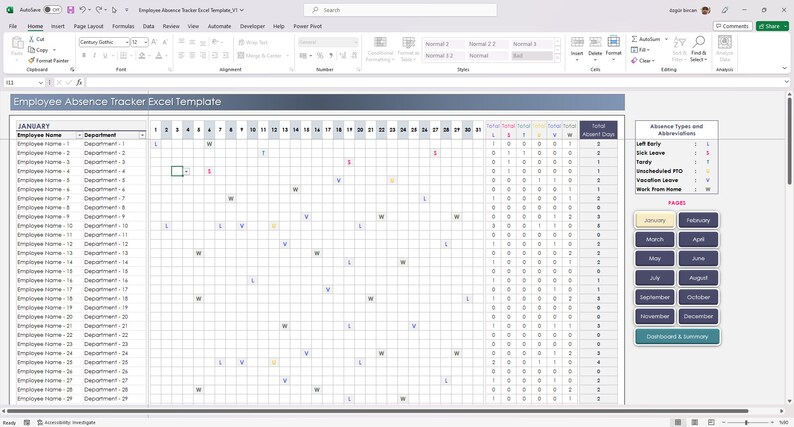
Task: Increase font size with the large A icon
Action: point(154,42)
